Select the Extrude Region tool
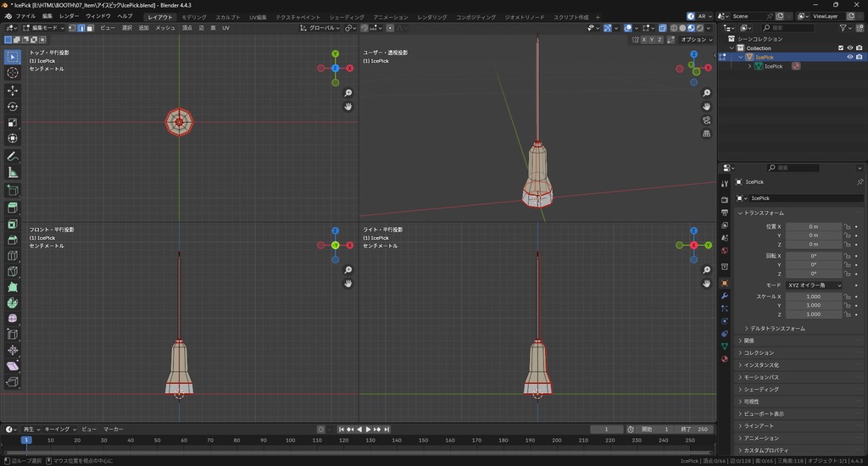The height and width of the screenshot is (466, 868). click(x=12, y=208)
